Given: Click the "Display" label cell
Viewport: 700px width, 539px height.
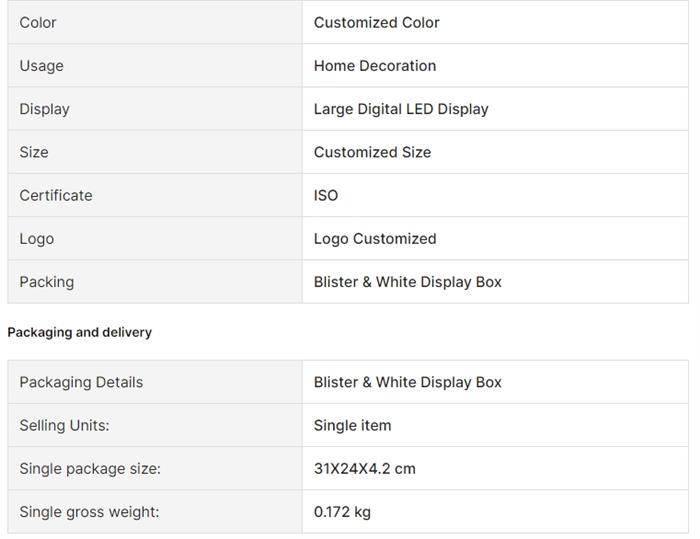Looking at the screenshot, I should click(44, 109).
